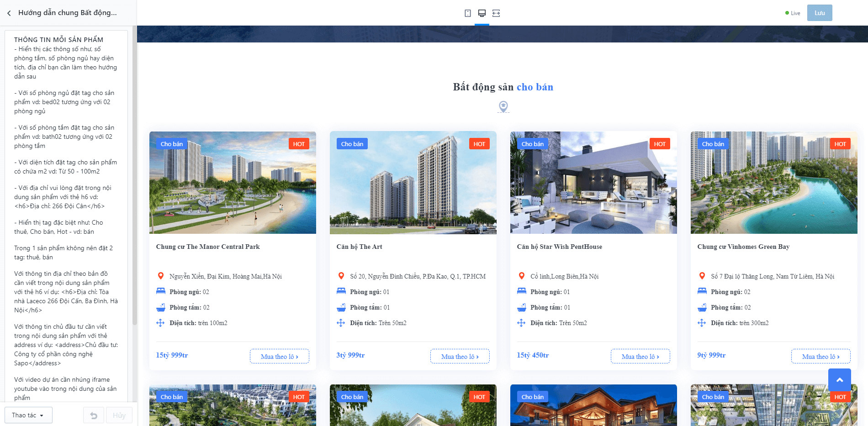The image size is (868, 426).
Task: Click the price 3tỷ 999tr
Action: [x=350, y=355]
